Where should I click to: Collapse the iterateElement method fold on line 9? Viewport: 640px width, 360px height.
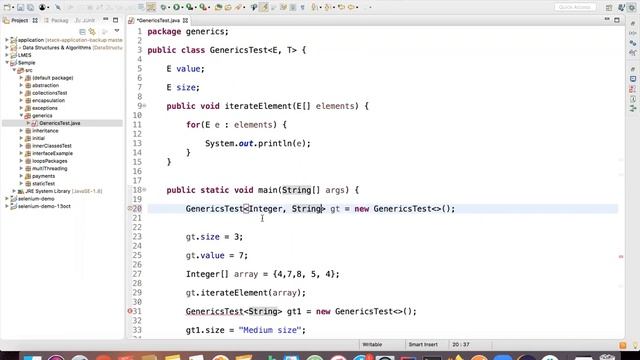pyautogui.click(x=144, y=106)
